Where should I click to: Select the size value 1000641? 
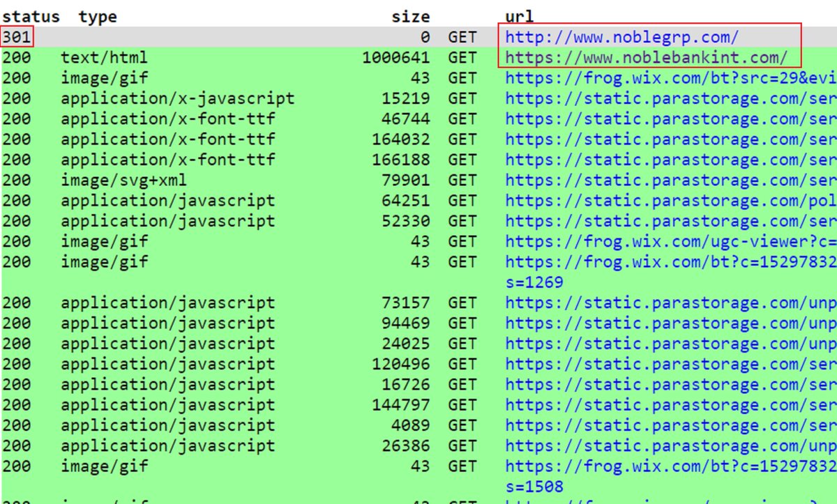click(396, 57)
